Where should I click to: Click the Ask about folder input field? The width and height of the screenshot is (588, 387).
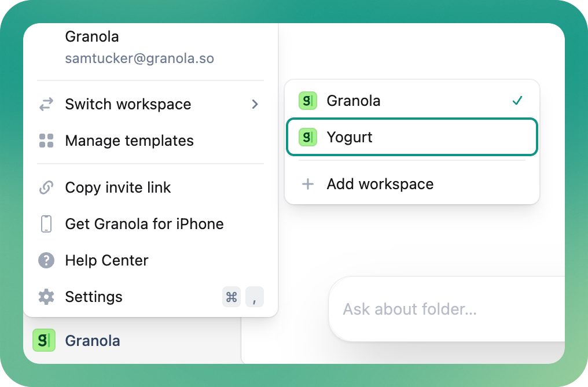tap(447, 309)
